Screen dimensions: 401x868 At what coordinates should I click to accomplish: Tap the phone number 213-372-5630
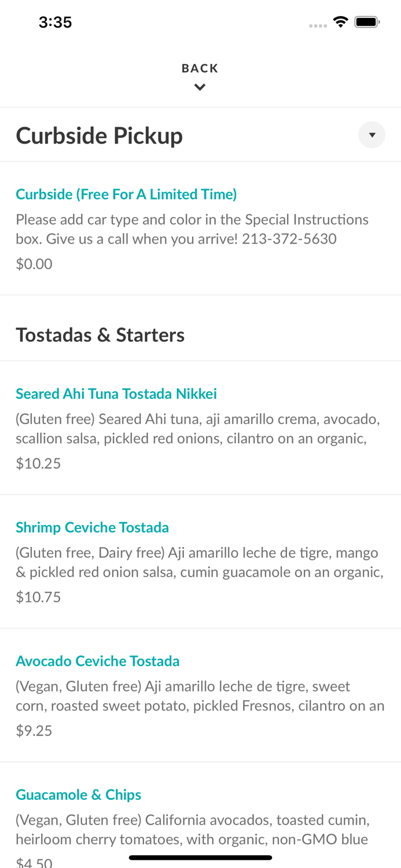click(x=290, y=238)
